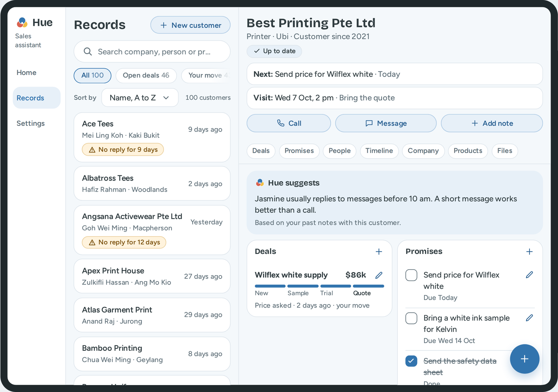
Task: Edit the 'Bring a white ink sample' promise
Action: point(529,318)
